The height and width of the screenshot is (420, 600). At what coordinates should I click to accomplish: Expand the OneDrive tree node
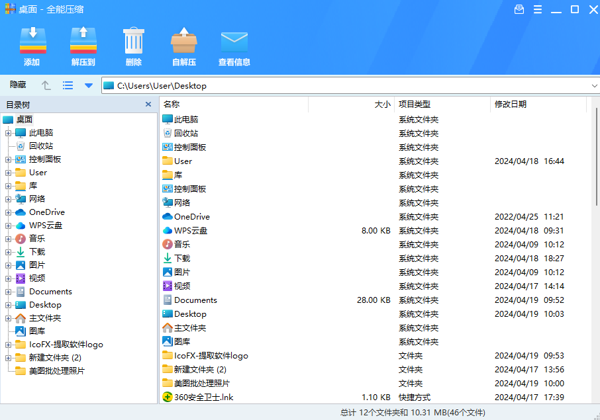(x=8, y=212)
